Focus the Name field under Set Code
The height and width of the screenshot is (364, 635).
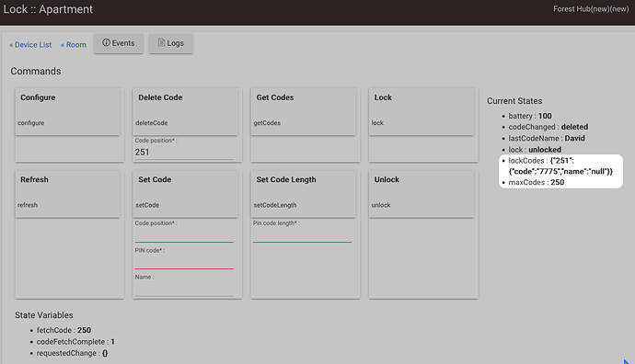coord(184,290)
